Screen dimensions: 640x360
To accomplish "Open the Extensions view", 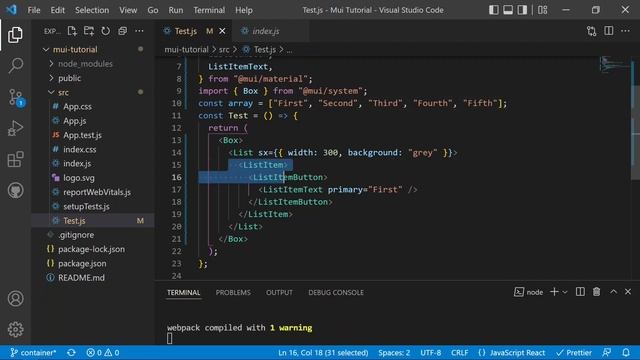I will (x=15, y=159).
